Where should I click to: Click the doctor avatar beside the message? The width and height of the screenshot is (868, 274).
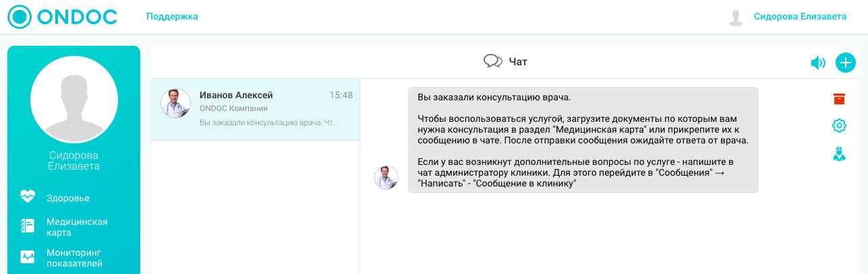click(x=386, y=178)
